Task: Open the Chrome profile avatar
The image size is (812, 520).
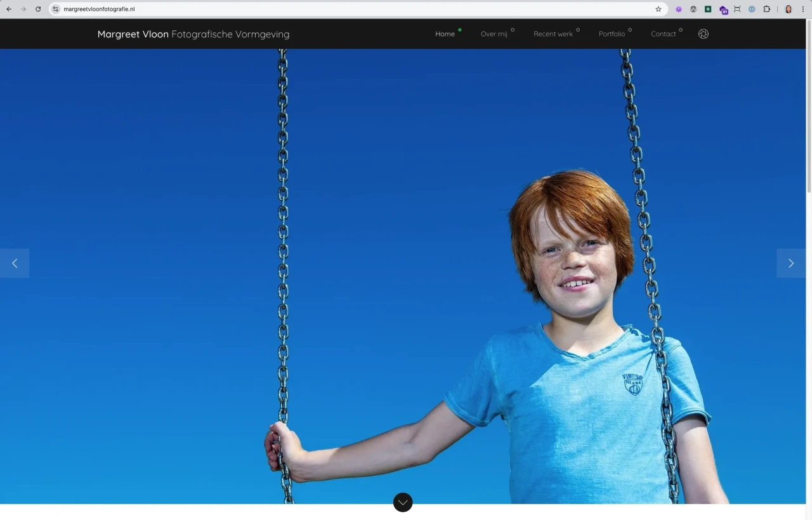Action: click(789, 10)
